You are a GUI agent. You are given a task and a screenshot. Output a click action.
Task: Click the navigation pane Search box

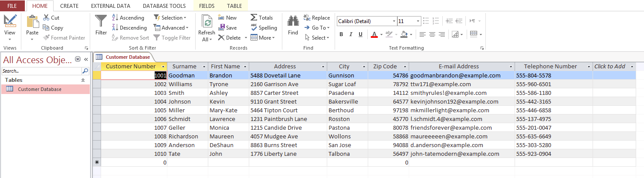click(41, 71)
